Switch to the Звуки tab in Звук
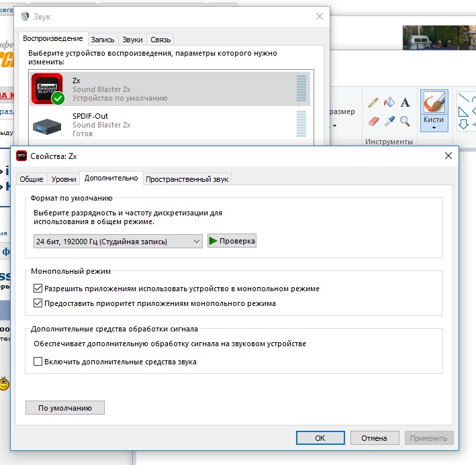Viewport: 476px width, 465px height. pos(132,40)
